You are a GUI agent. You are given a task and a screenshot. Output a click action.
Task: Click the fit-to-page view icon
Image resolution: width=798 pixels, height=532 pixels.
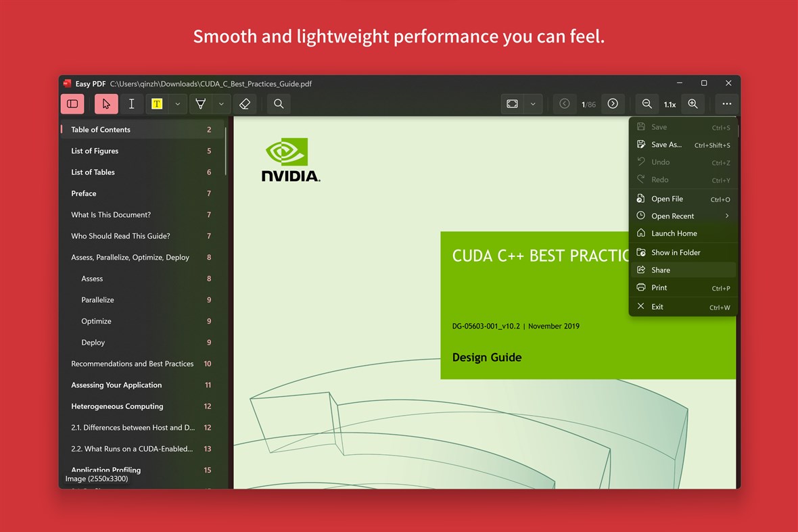[512, 103]
